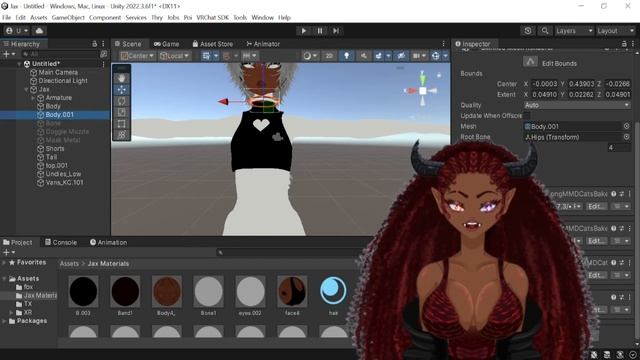The image size is (640, 360).
Task: Open Undo History button
Action: coord(528,31)
